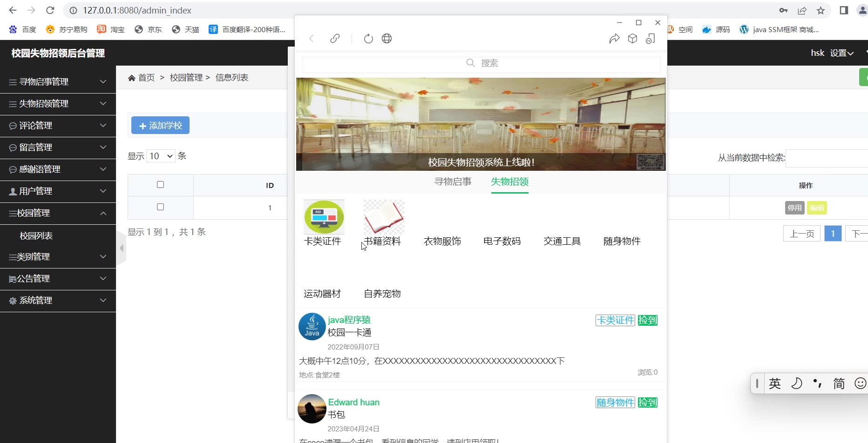The height and width of the screenshot is (443, 868).
Task: Click pagination page 1 button
Action: tap(833, 234)
